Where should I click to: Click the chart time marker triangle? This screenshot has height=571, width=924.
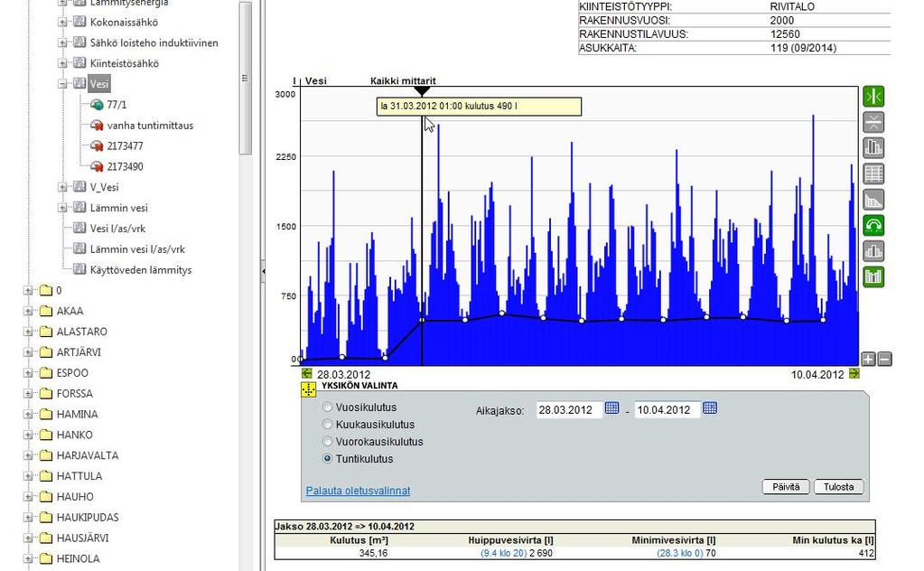tap(421, 91)
